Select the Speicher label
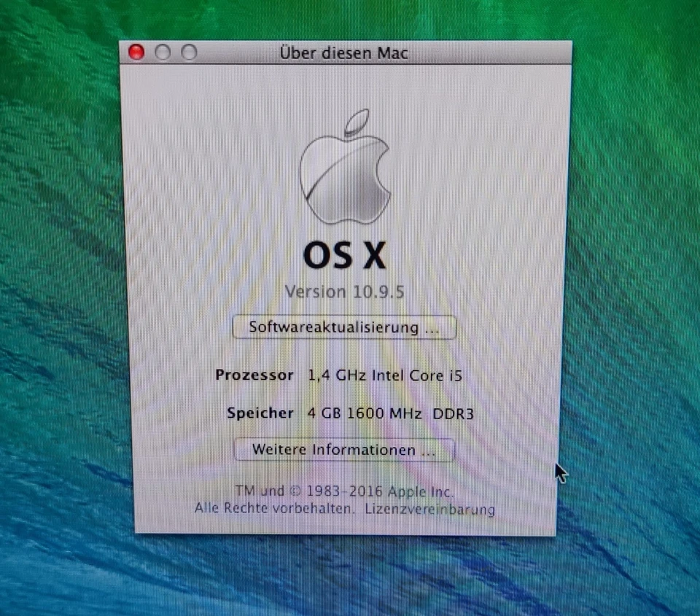Viewport: 700px width, 616px height. coord(260,413)
